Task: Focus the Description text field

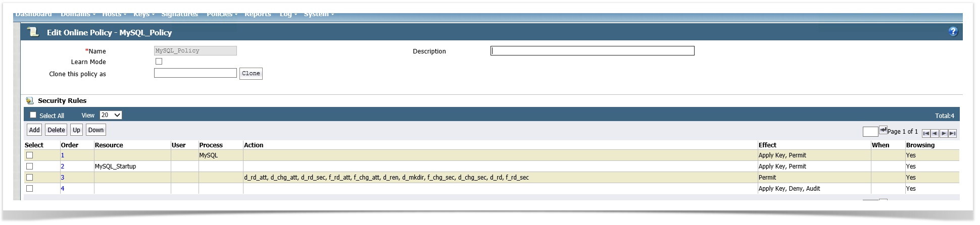Action: (592, 51)
